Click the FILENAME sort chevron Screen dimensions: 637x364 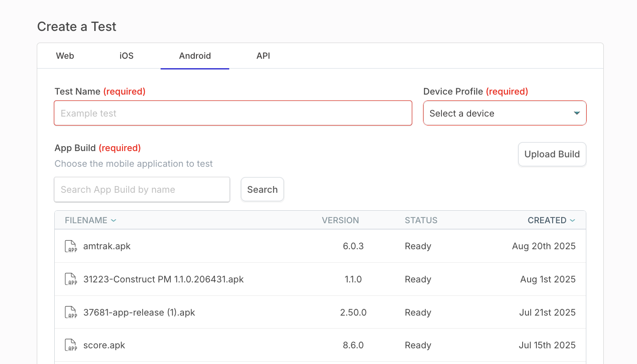[113, 220]
